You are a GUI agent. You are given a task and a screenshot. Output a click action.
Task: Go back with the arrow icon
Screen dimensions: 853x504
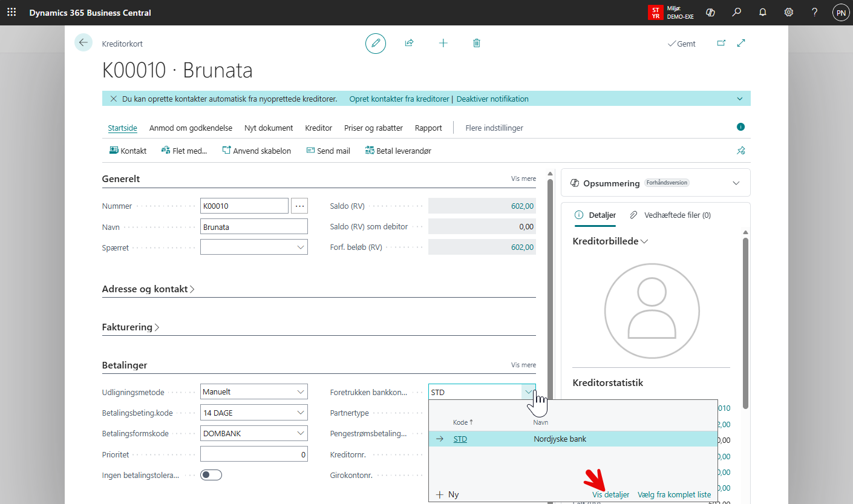tap(83, 43)
